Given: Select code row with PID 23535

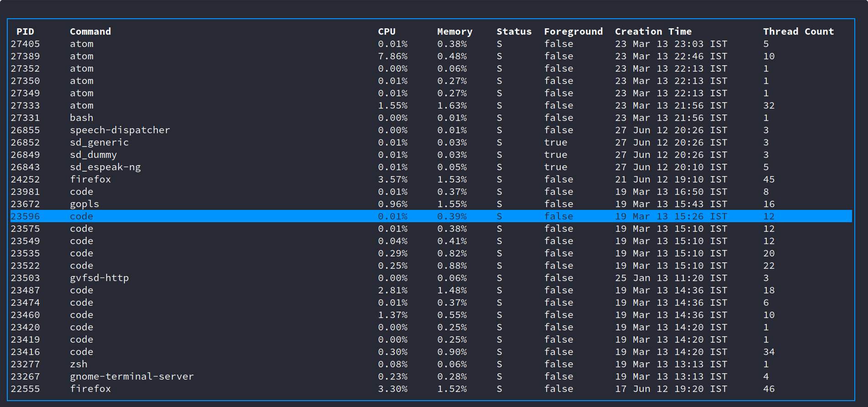Looking at the screenshot, I should [x=431, y=253].
